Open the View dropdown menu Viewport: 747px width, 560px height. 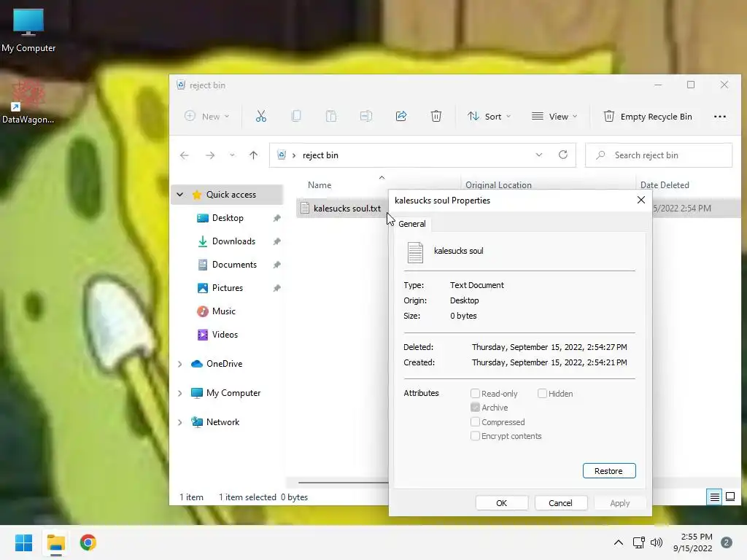[554, 116]
